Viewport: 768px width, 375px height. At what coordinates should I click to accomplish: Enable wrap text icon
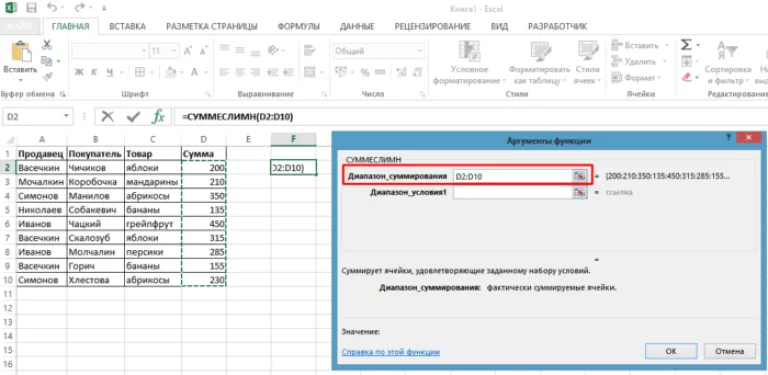(309, 49)
